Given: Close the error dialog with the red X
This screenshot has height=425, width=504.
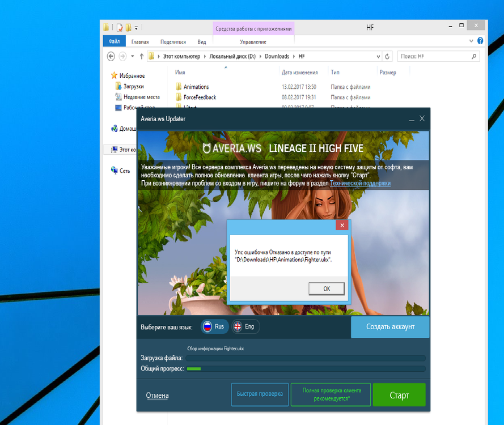Looking at the screenshot, I should point(341,226).
